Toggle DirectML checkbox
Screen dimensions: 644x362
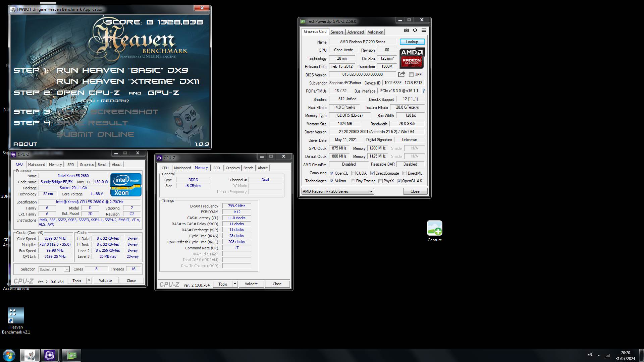(x=405, y=173)
